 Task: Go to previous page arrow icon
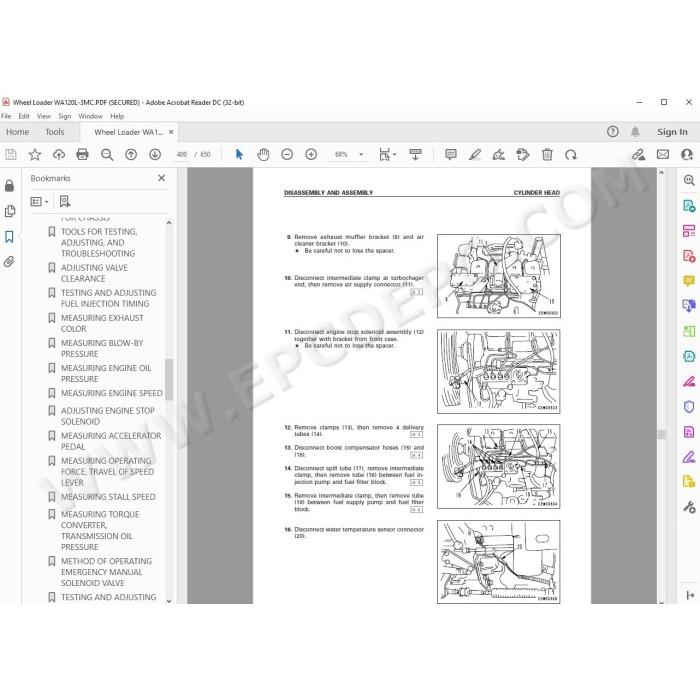point(131,154)
